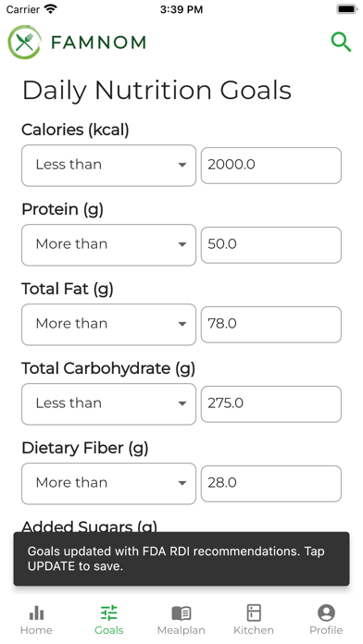Tap the FDA RDI recommendations snackbar message
This screenshot has width=363, height=644.
click(181, 559)
